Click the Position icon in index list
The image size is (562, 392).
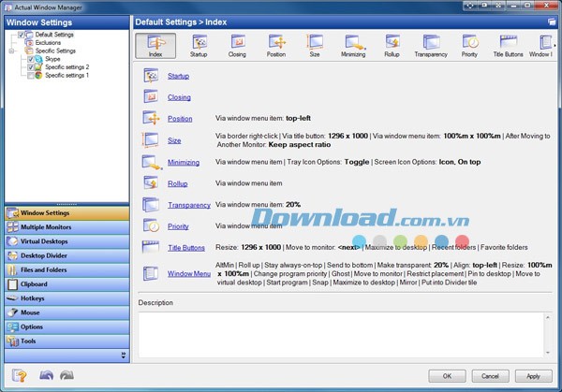pos(151,118)
